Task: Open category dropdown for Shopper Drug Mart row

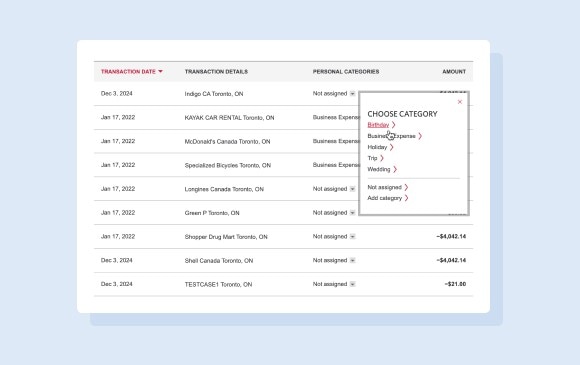Action: [352, 236]
